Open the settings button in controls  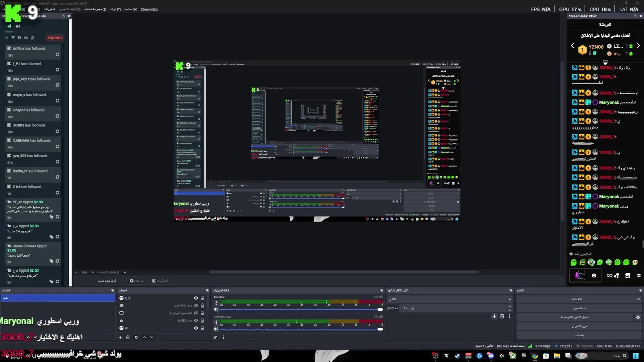point(579,335)
